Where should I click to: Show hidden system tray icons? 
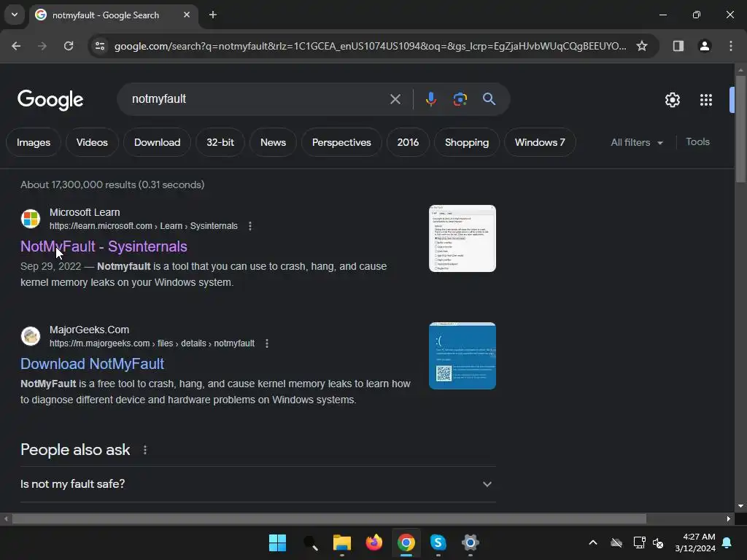point(593,542)
